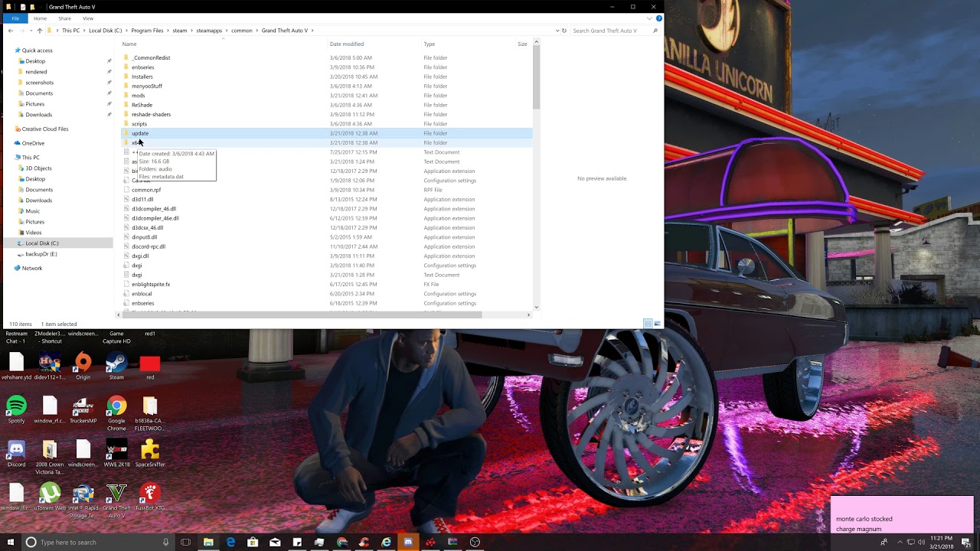Click the Windows Start button
The image size is (980, 551).
click(9, 542)
